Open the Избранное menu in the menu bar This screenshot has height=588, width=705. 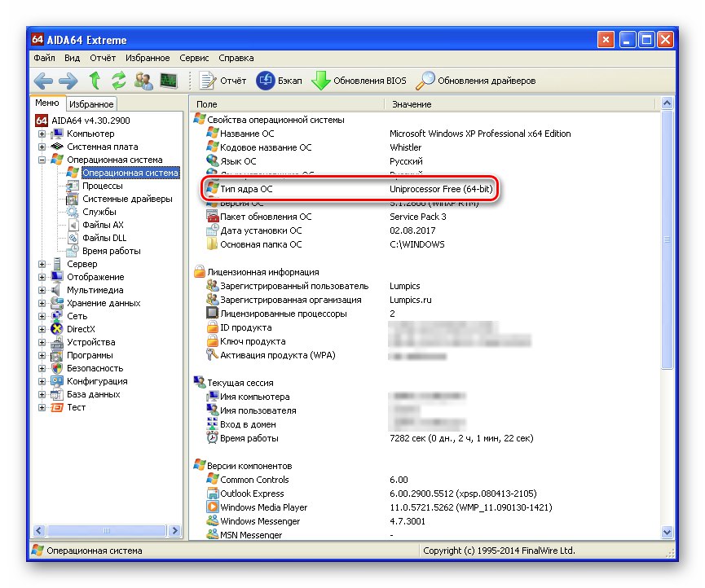[148, 58]
